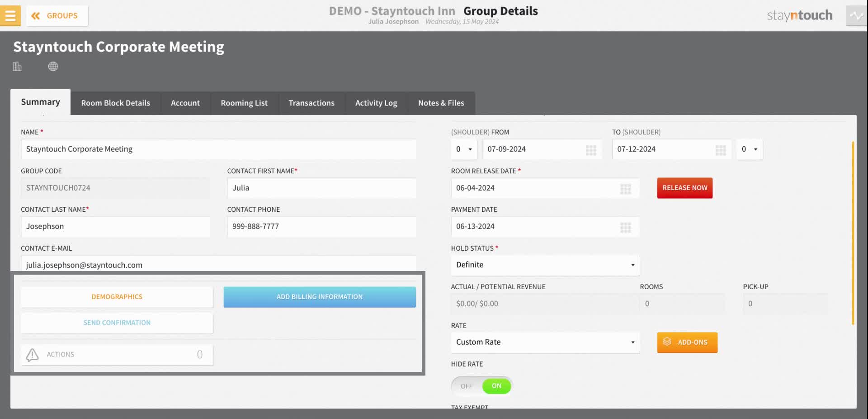Click the Add-Ons button

(687, 343)
